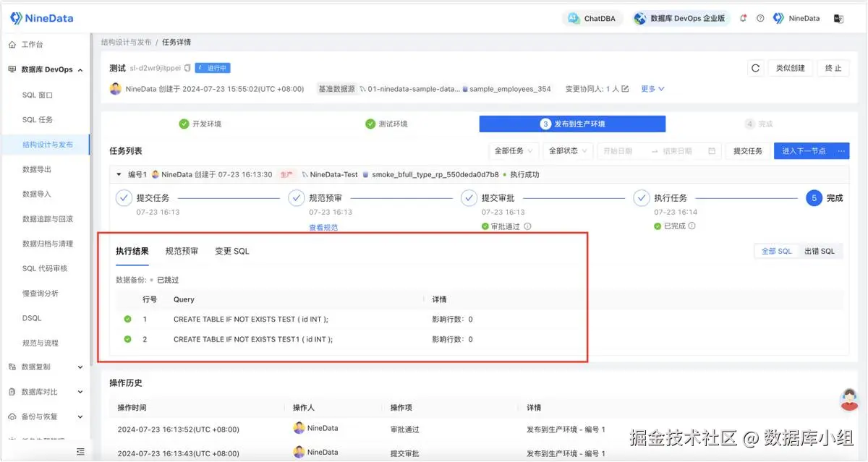Select the 测试环境 stage
Image resolution: width=868 pixels, height=462 pixels.
[x=387, y=124]
